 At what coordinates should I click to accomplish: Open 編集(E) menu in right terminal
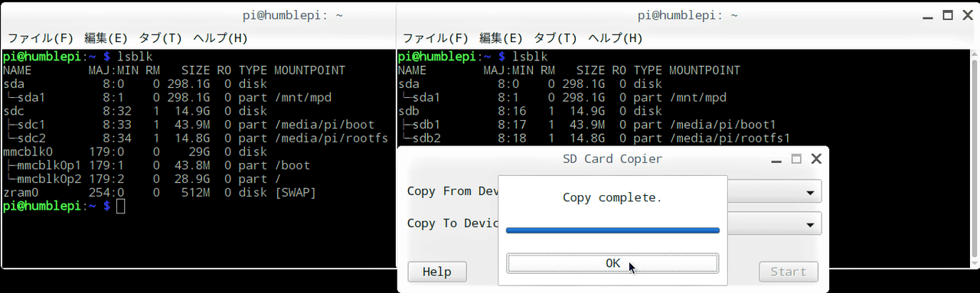[501, 37]
